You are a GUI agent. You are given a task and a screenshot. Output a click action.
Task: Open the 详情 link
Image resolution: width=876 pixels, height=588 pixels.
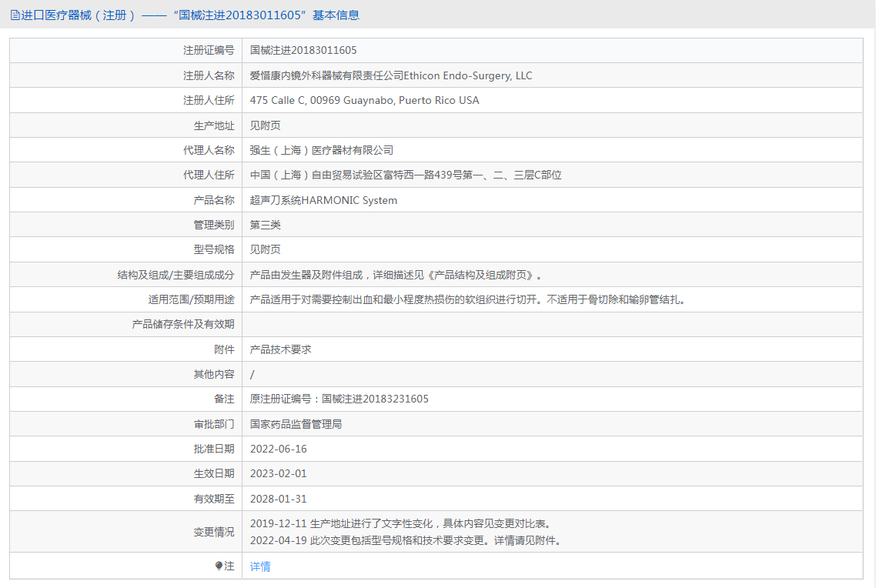click(260, 566)
